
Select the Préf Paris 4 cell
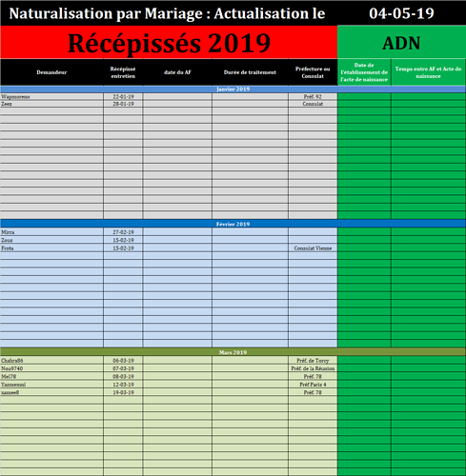pyautogui.click(x=313, y=385)
